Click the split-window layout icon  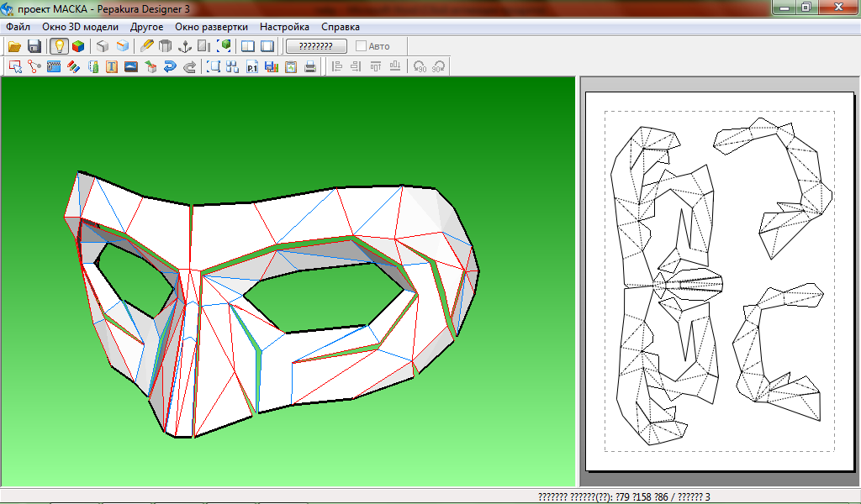coord(248,46)
